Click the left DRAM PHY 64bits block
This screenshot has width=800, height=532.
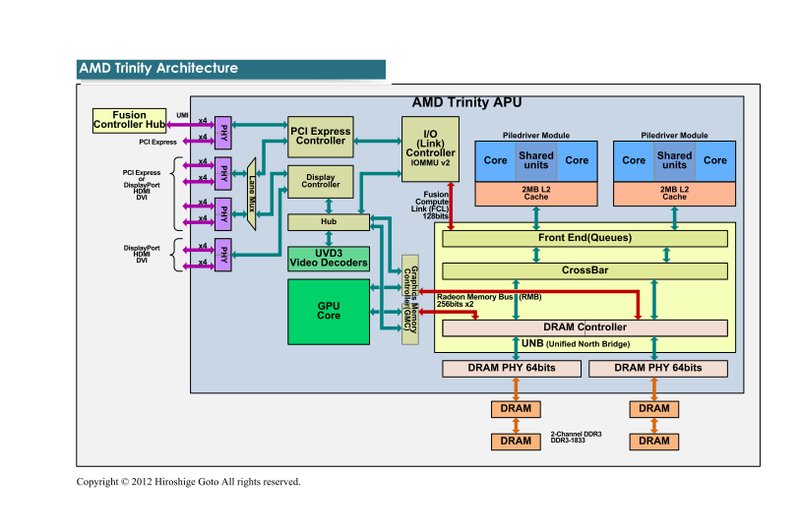pyautogui.click(x=512, y=368)
